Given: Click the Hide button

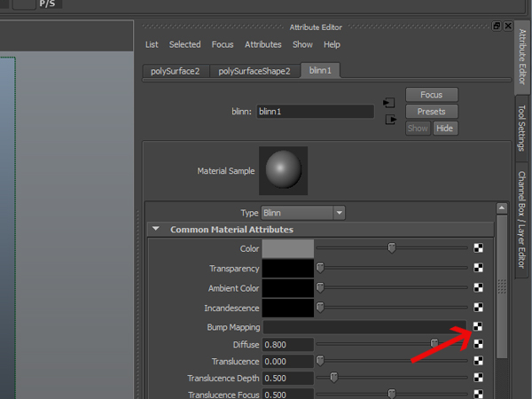Looking at the screenshot, I should [445, 129].
